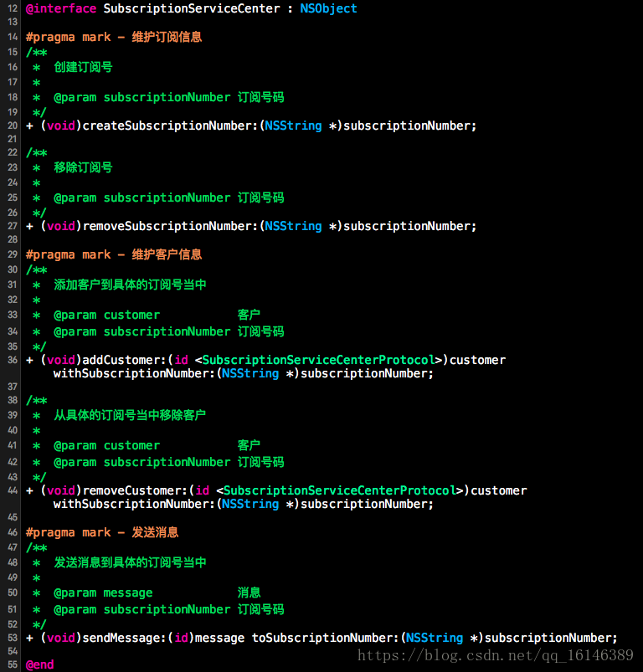Select the NSObject superclass text
This screenshot has width=643, height=672.
(328, 8)
